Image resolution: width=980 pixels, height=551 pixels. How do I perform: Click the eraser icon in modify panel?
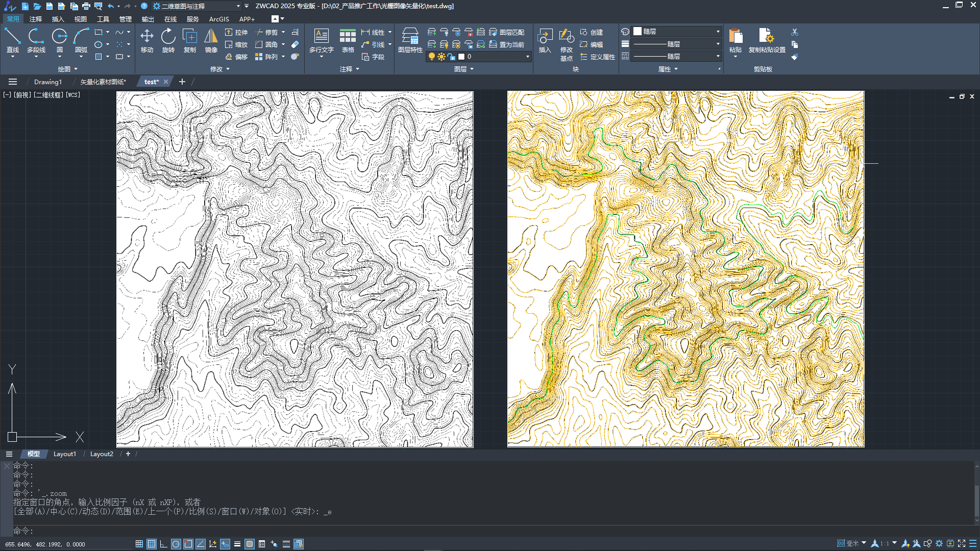click(x=295, y=44)
